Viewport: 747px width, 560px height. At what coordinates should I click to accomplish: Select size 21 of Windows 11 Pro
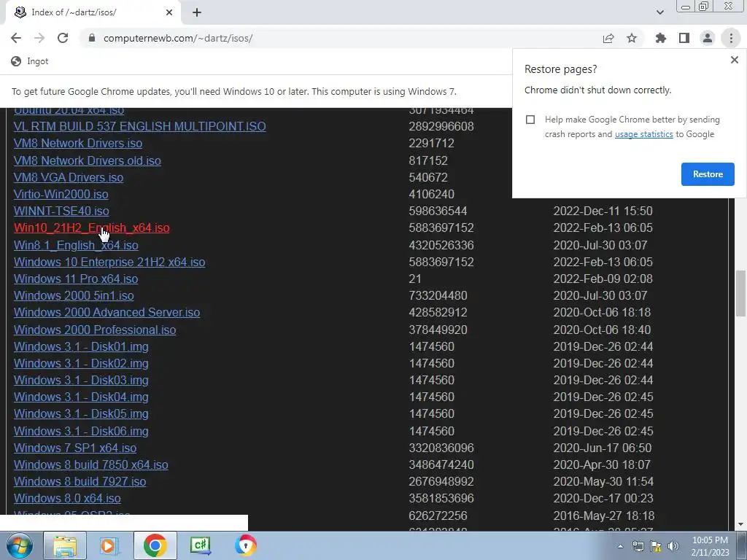[x=415, y=279]
